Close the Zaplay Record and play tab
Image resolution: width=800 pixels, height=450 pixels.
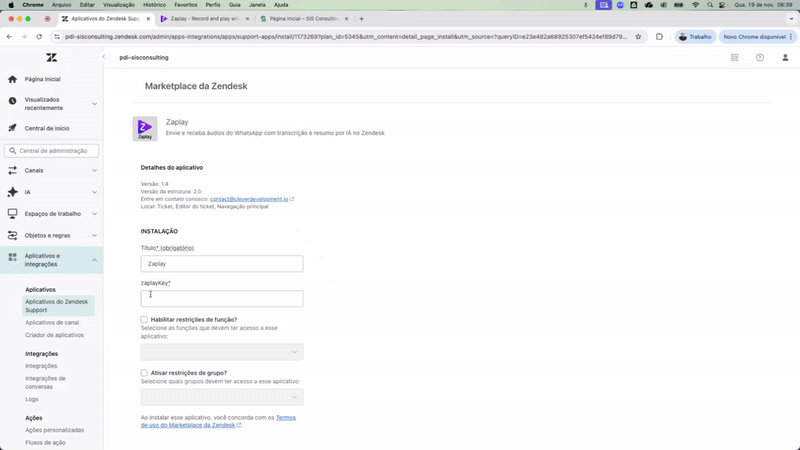coord(247,18)
